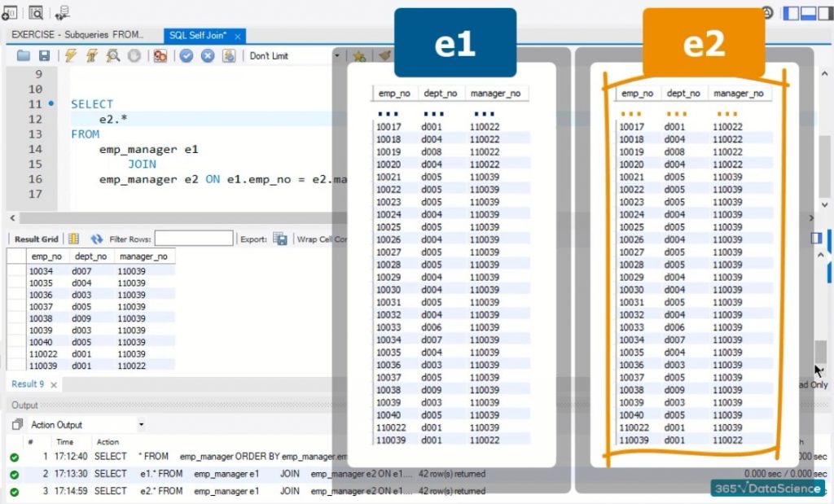
Task: Commit the transaction with blue check icon
Action: (186, 55)
